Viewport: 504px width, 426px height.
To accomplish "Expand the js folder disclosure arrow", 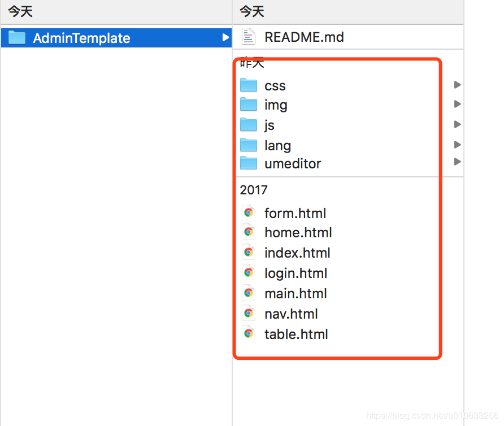I will (458, 124).
